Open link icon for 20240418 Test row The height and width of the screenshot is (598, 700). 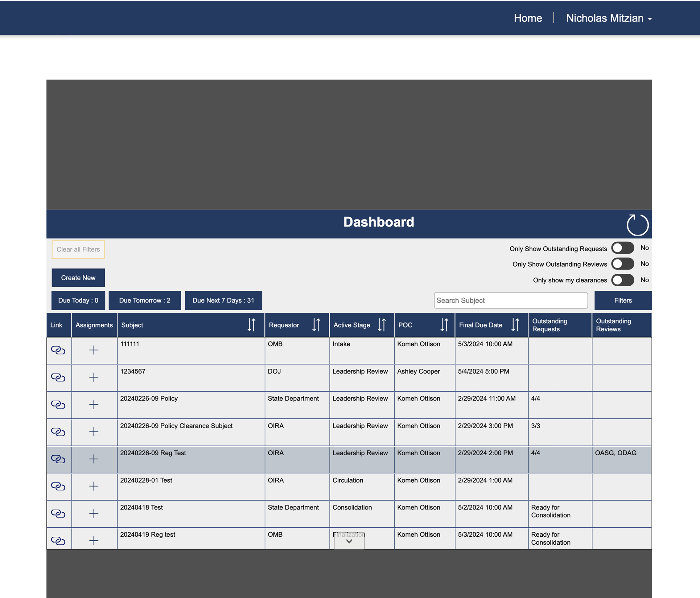58,514
